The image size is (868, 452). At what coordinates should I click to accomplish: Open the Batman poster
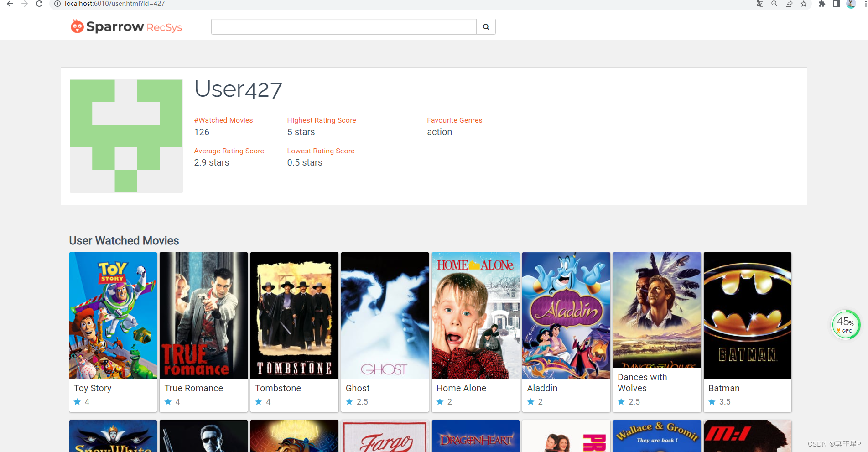(x=748, y=315)
